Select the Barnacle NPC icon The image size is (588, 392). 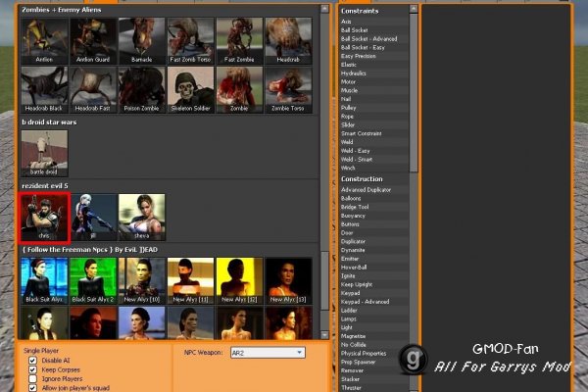(142, 41)
